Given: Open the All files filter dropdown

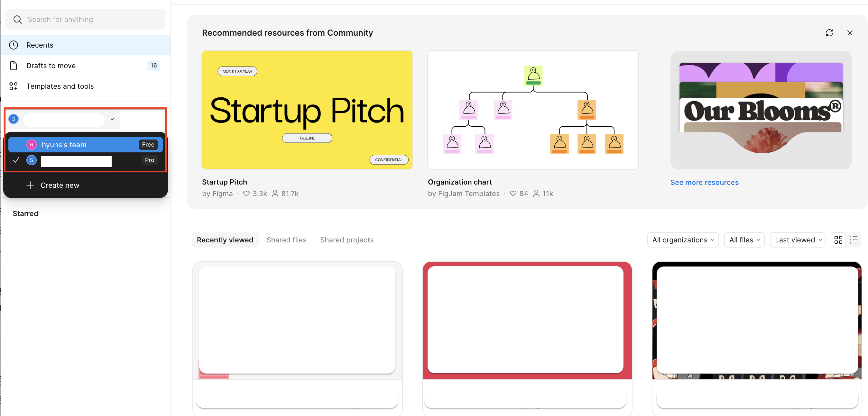Looking at the screenshot, I should [744, 240].
